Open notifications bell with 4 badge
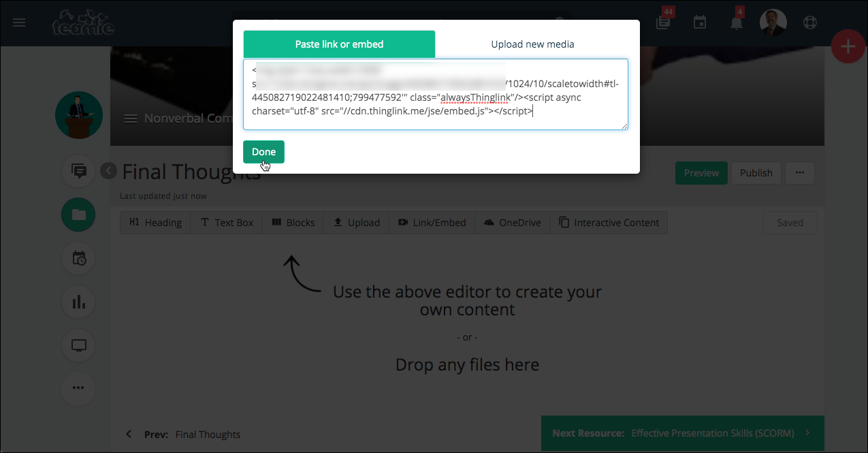Viewport: 868px width, 453px height. click(737, 22)
